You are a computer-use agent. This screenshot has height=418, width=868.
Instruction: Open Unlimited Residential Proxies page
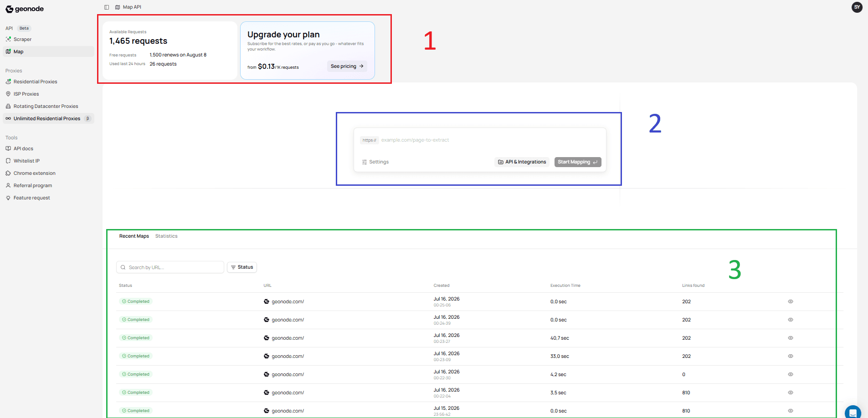pos(48,118)
